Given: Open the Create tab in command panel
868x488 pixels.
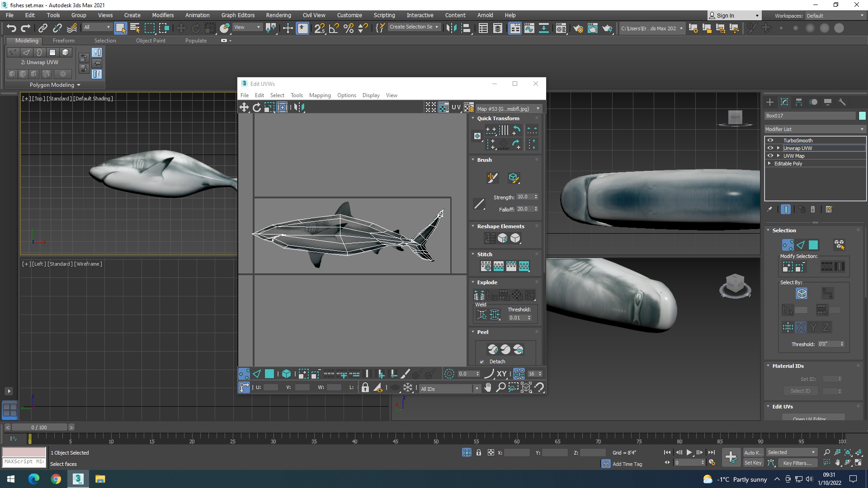Looking at the screenshot, I should pos(770,102).
